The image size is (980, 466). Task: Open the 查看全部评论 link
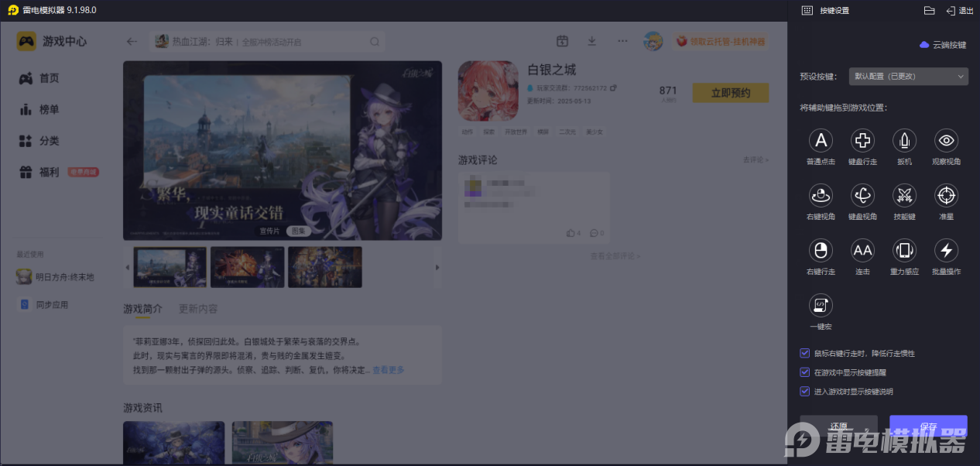(615, 256)
